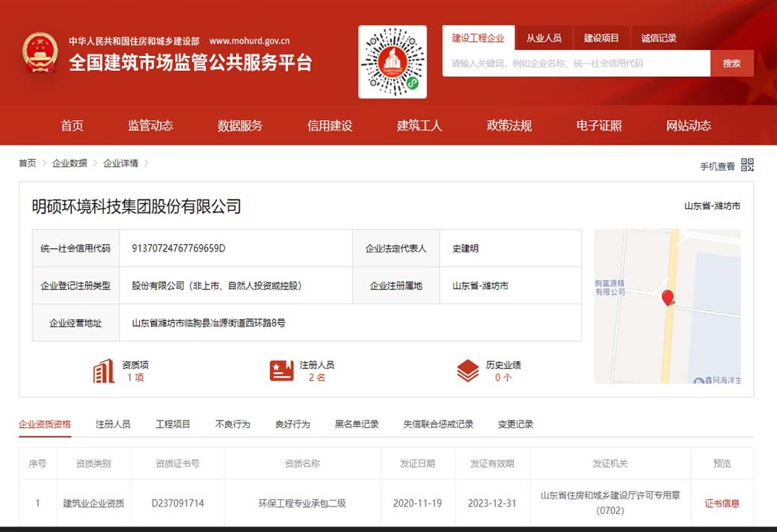Open the 数据服务 navigation menu
777x532 pixels.
pos(240,126)
